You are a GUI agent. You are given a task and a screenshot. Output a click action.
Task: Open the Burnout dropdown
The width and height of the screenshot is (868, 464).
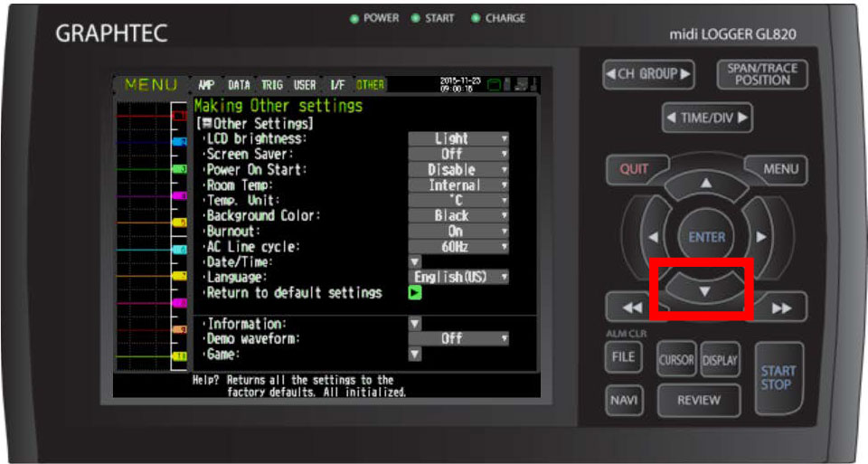[x=458, y=231]
